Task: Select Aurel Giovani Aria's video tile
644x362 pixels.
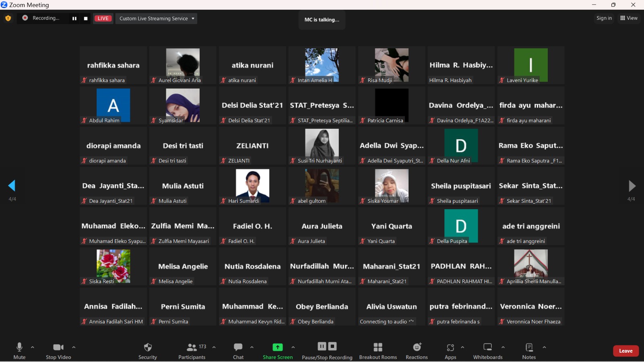Action: pos(183,65)
